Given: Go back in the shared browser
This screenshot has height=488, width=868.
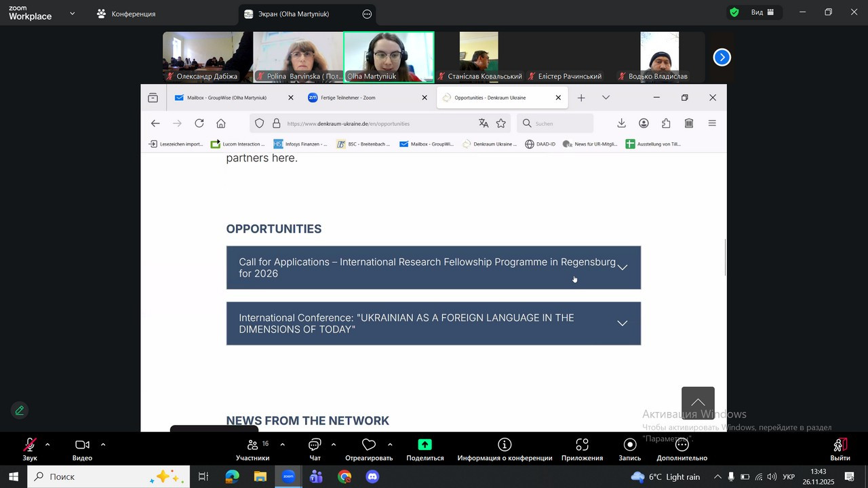Looking at the screenshot, I should click(155, 123).
